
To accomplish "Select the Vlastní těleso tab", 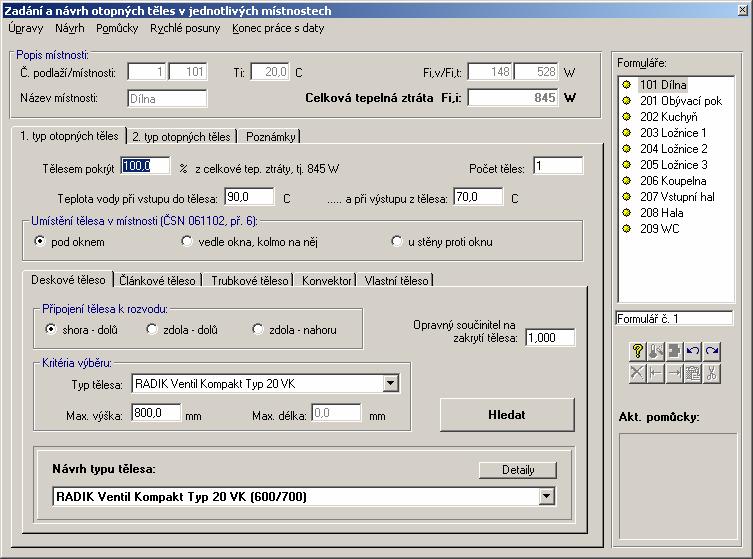I will (396, 281).
